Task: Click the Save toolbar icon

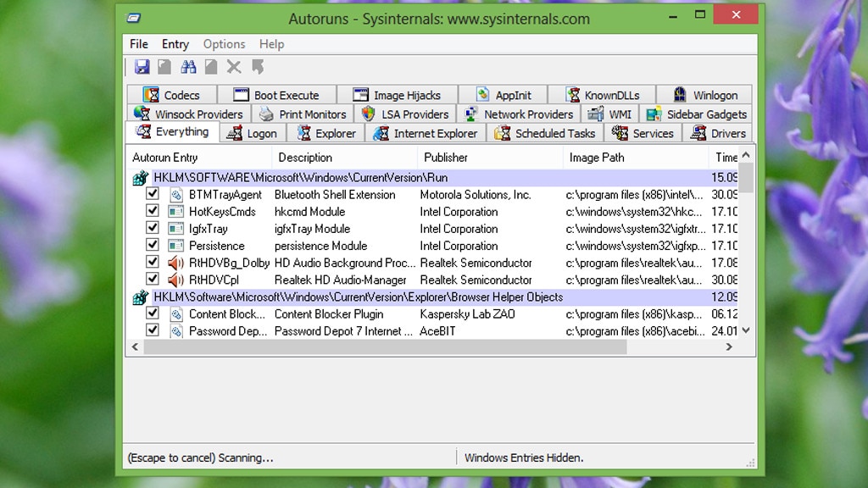Action: pyautogui.click(x=142, y=67)
